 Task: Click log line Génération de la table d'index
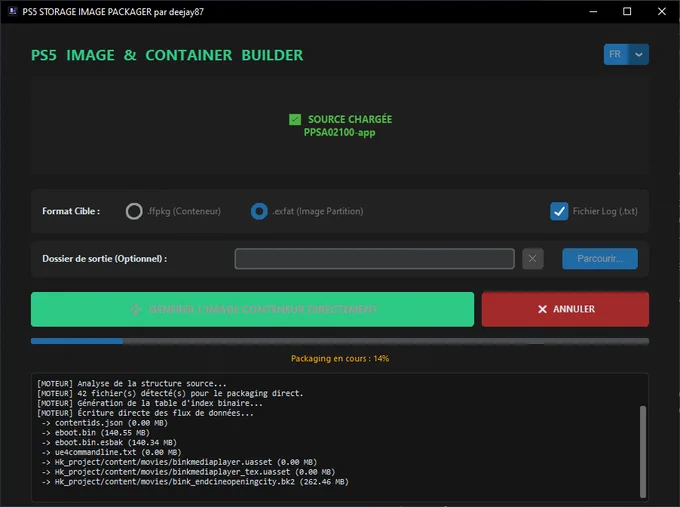coord(150,403)
